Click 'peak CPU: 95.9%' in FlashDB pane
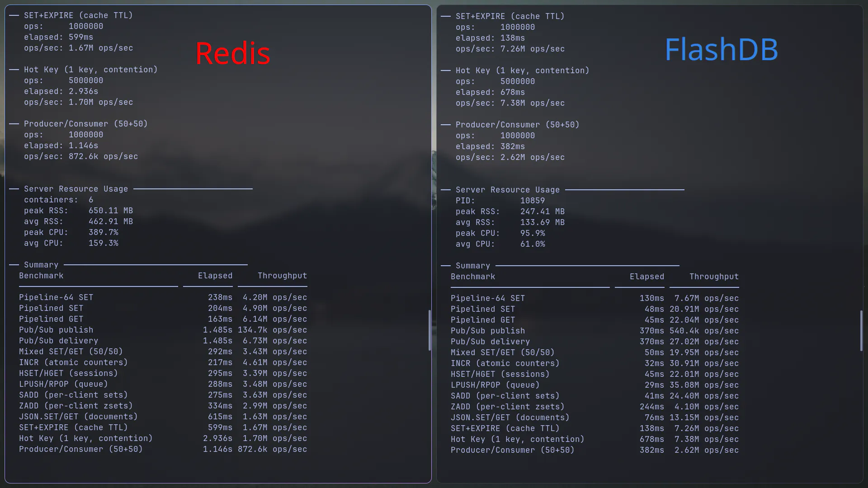 (x=500, y=233)
